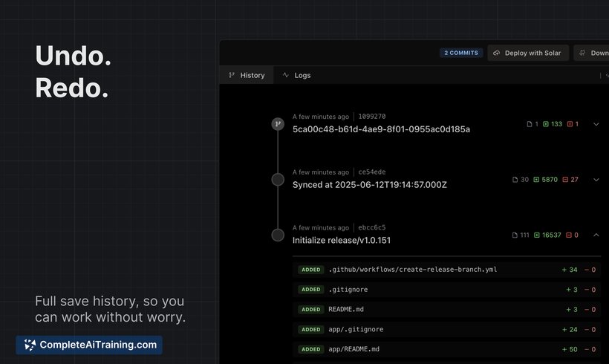Select Initialize release/v1.0.151 commit title

[x=342, y=241]
